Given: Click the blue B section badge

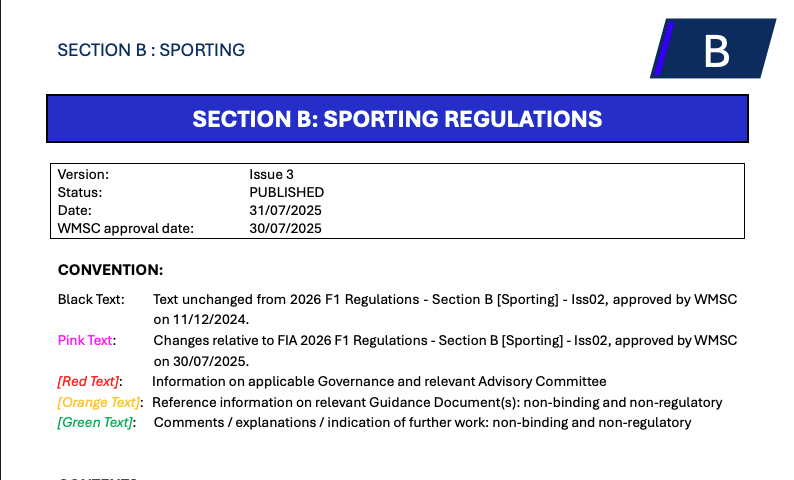Looking at the screenshot, I should click(x=714, y=49).
